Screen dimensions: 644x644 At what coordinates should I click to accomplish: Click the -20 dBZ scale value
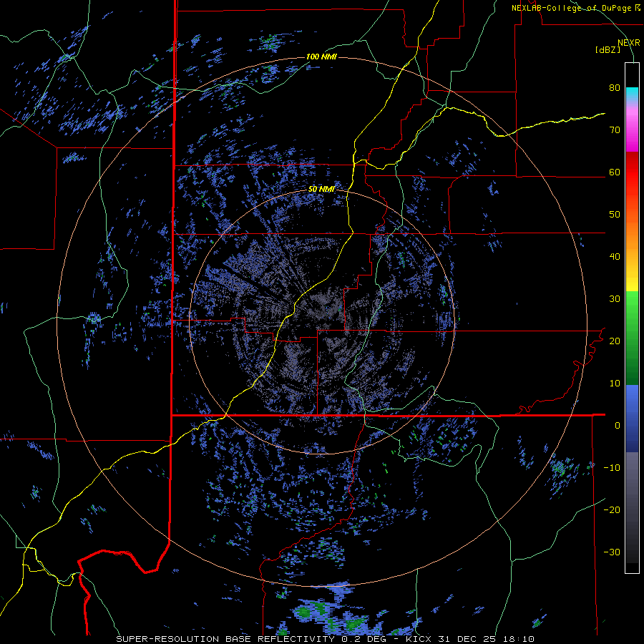pyautogui.click(x=612, y=510)
